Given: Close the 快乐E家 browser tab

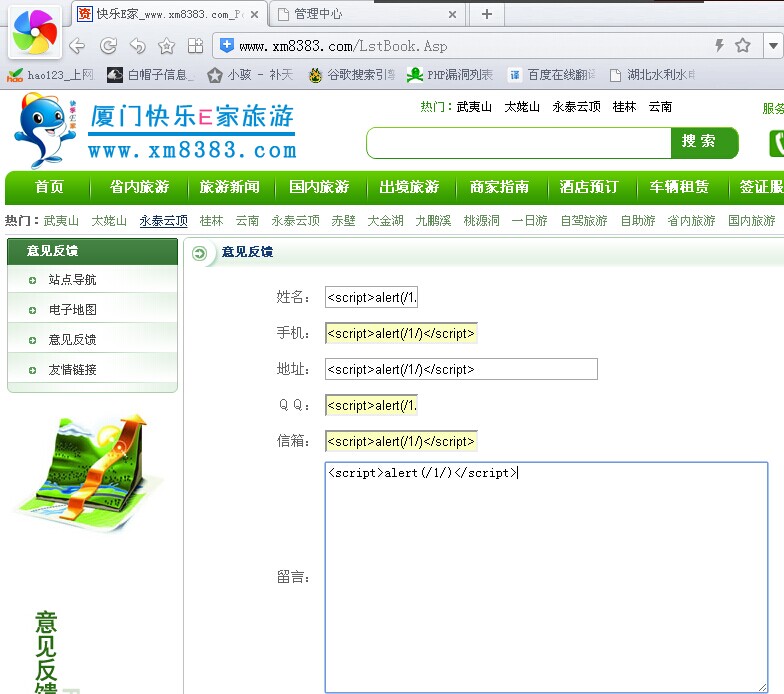Looking at the screenshot, I should 254,14.
